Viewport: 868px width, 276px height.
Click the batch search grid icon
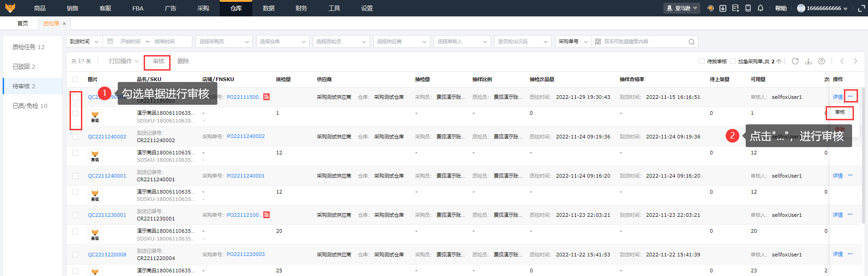point(598,41)
